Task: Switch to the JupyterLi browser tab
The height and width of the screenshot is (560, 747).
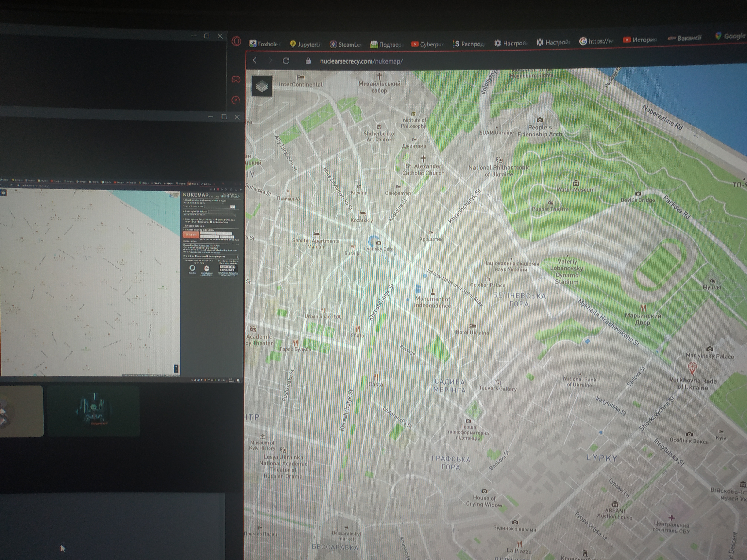Action: (x=306, y=44)
